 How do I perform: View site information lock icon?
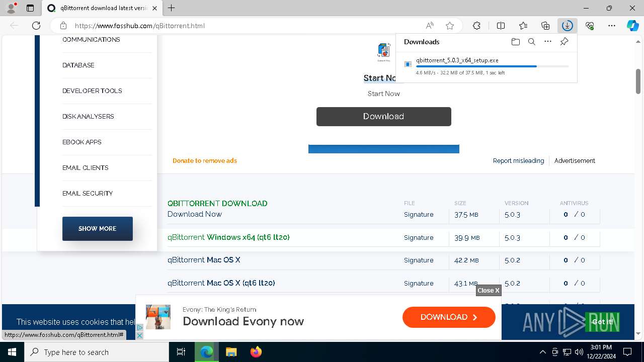(63, 26)
